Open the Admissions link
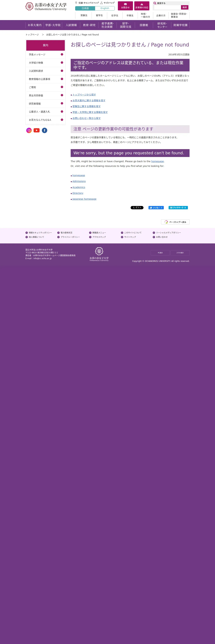This screenshot has height=644, width=215. pos(79,181)
